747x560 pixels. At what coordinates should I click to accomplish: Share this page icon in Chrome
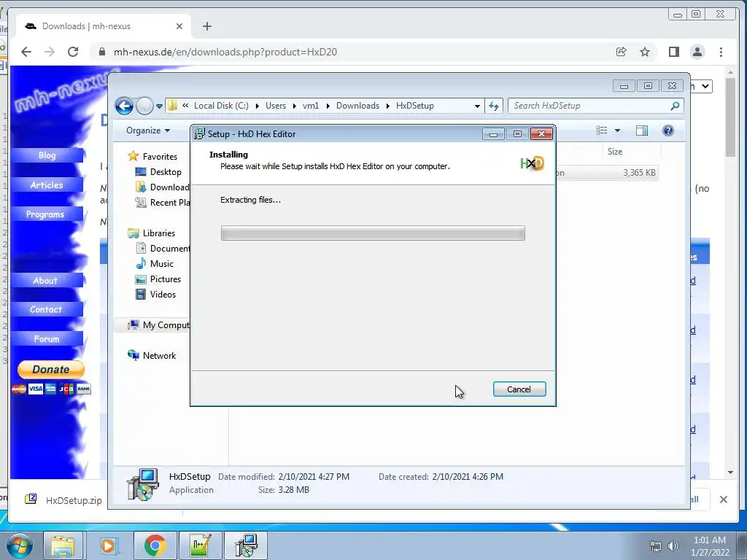tap(622, 52)
